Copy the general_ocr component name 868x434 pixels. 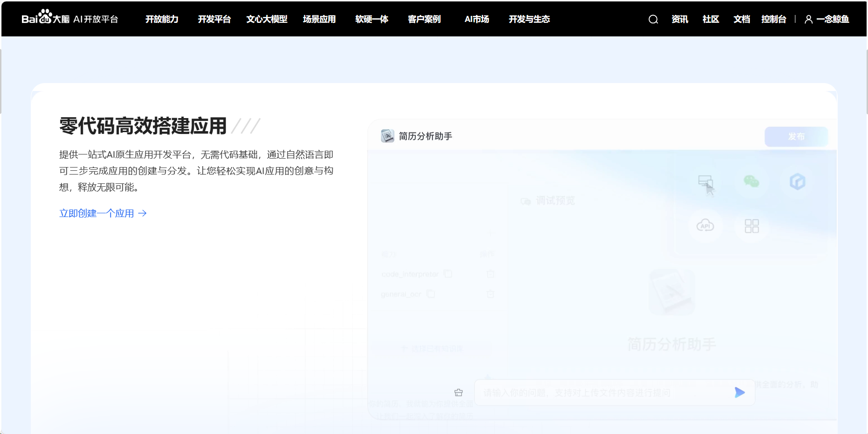pyautogui.click(x=431, y=294)
